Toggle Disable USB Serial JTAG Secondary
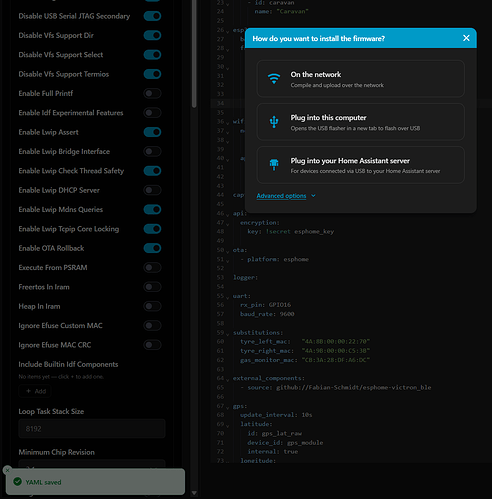This screenshot has height=499, width=492. point(152,16)
